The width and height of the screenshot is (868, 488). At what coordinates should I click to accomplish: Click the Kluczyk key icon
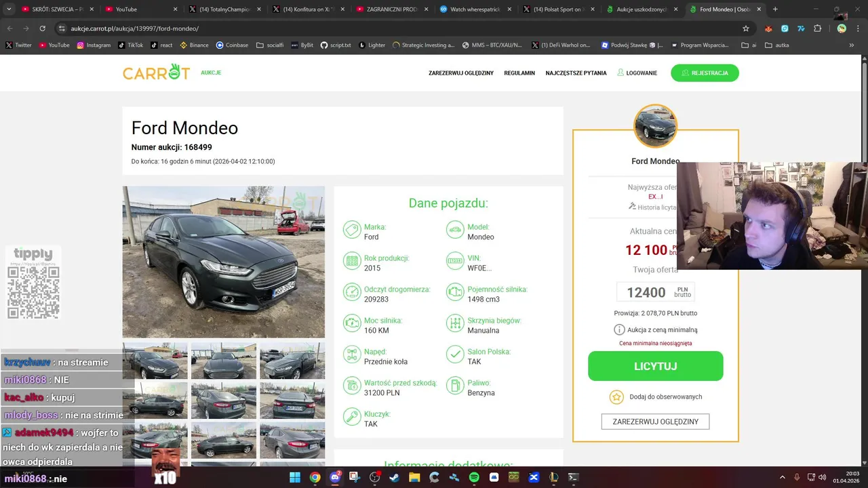(x=352, y=418)
